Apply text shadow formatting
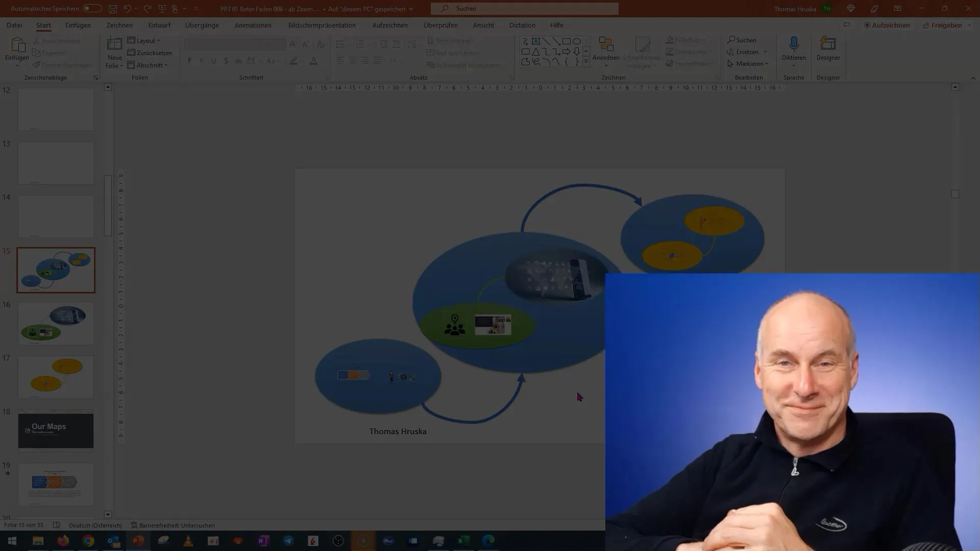980x551 pixels. click(226, 61)
